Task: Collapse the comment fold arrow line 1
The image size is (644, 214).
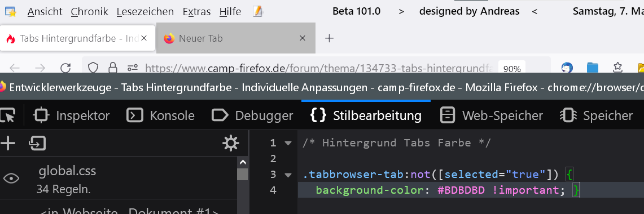Action: (288, 143)
